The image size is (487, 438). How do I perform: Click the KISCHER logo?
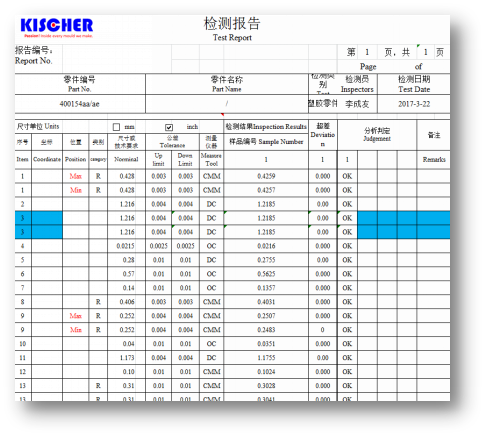tap(57, 27)
